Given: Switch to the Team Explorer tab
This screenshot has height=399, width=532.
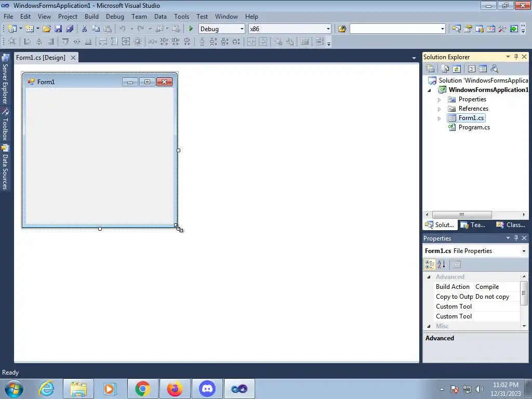Looking at the screenshot, I should point(473,224).
